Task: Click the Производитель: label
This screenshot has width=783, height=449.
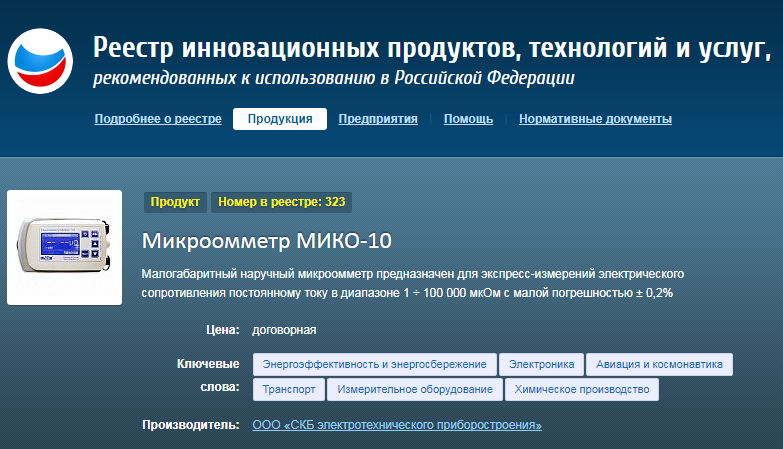Action: click(191, 425)
